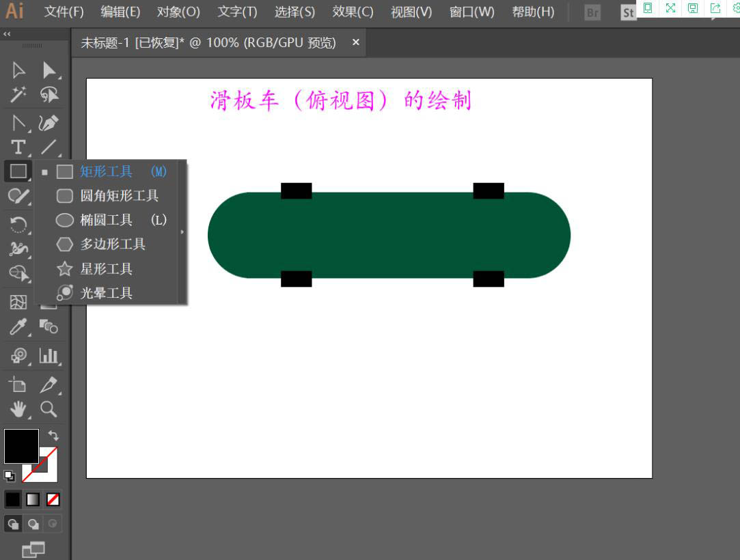
Task: Select the Eyedropper tool
Action: tap(18, 326)
